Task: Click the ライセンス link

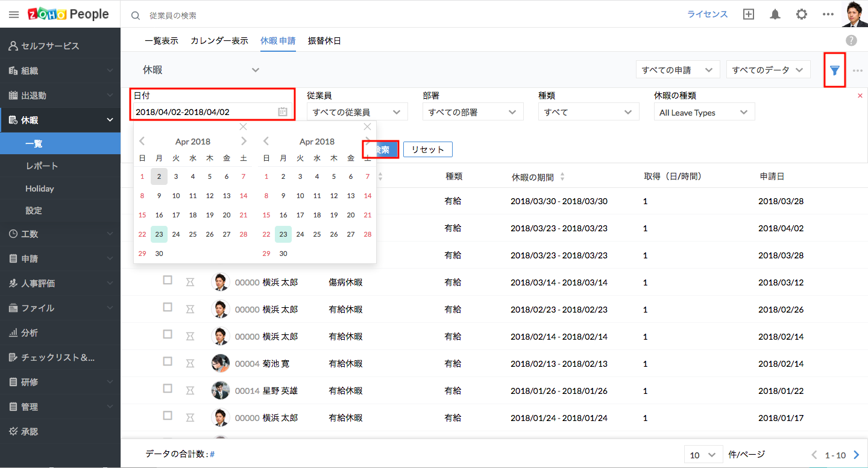Action: tap(708, 14)
